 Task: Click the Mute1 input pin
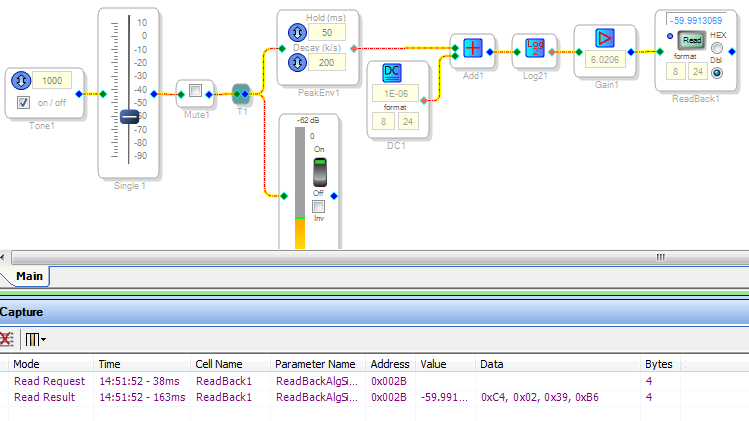[181, 95]
